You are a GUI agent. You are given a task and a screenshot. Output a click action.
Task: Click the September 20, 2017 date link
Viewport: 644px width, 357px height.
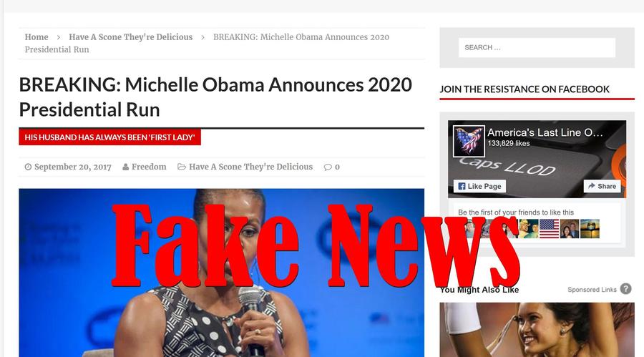[73, 167]
